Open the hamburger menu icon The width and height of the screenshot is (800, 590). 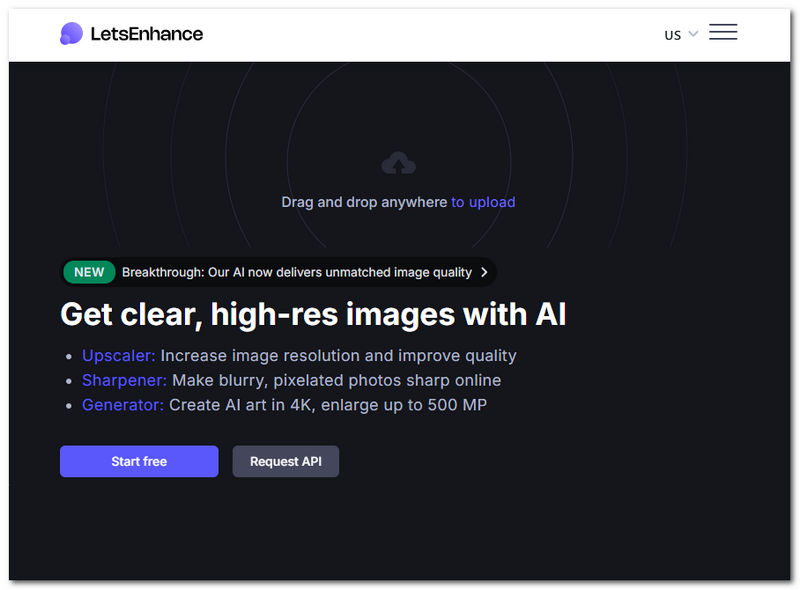[x=723, y=33]
